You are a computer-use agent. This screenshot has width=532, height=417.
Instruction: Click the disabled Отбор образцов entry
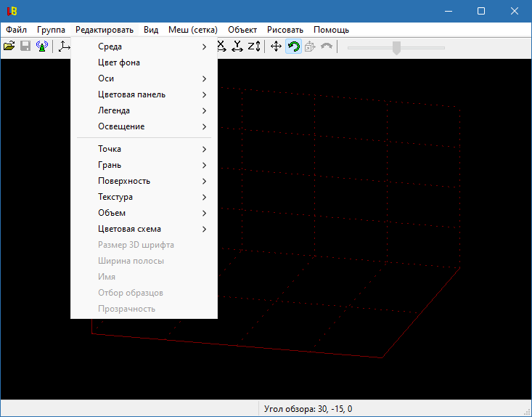(x=144, y=293)
